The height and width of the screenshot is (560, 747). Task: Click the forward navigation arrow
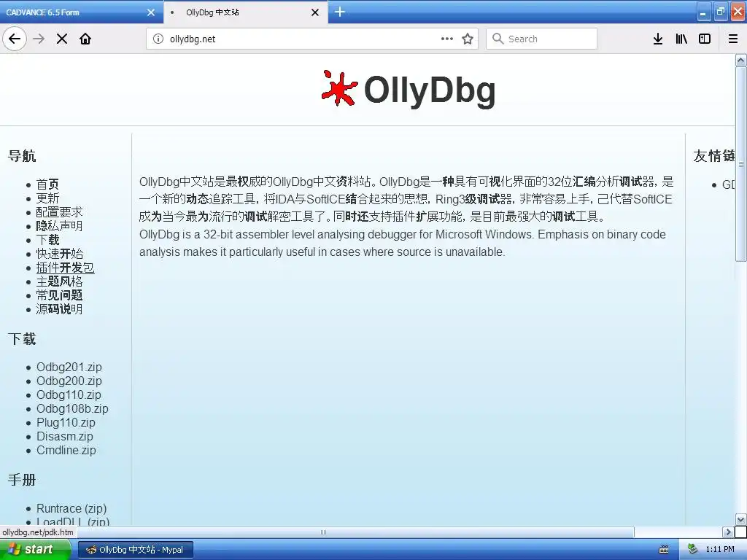[x=39, y=39]
